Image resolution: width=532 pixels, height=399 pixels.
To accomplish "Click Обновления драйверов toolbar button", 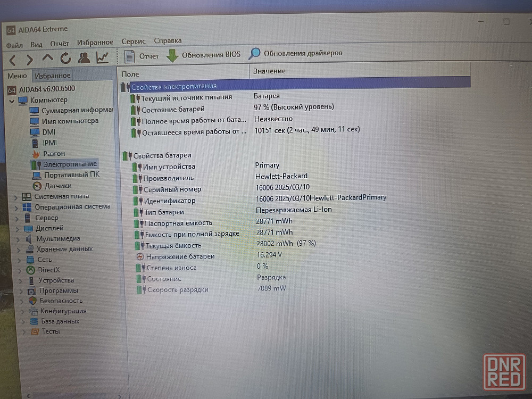I will tap(295, 53).
